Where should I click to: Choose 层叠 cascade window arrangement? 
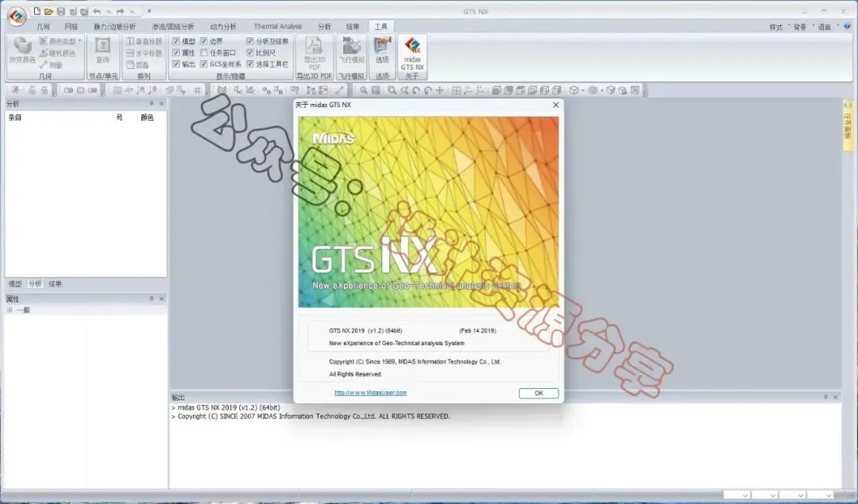pyautogui.click(x=137, y=64)
